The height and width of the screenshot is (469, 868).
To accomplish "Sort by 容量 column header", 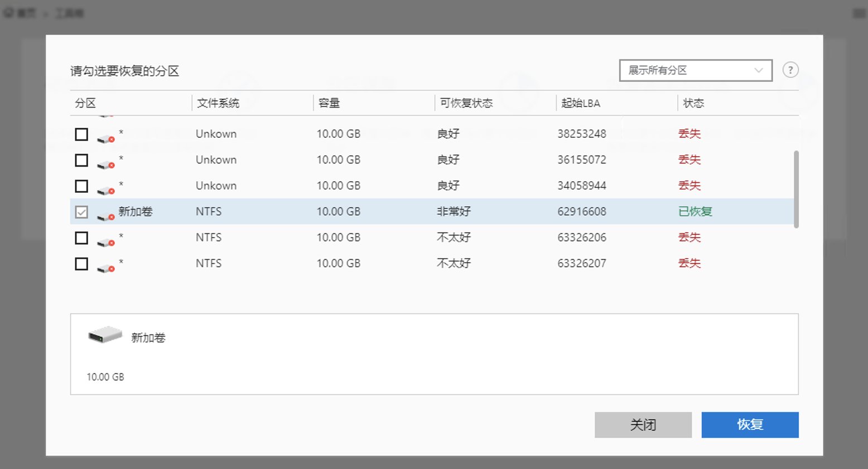I will pos(329,103).
